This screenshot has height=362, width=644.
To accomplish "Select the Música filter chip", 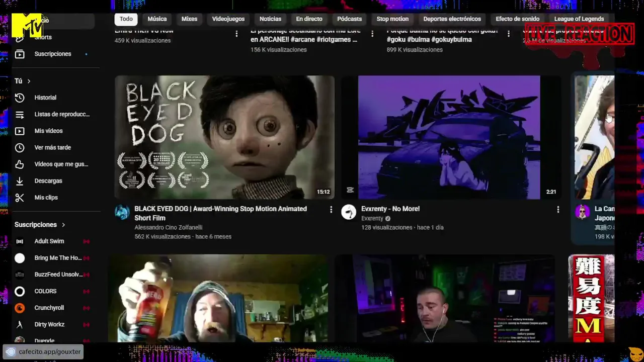I will tap(157, 19).
